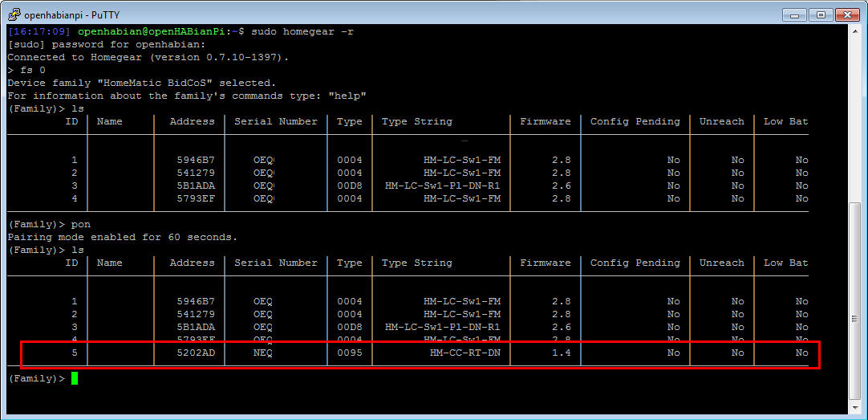
Task: Close the PuTTY window
Action: 846,14
